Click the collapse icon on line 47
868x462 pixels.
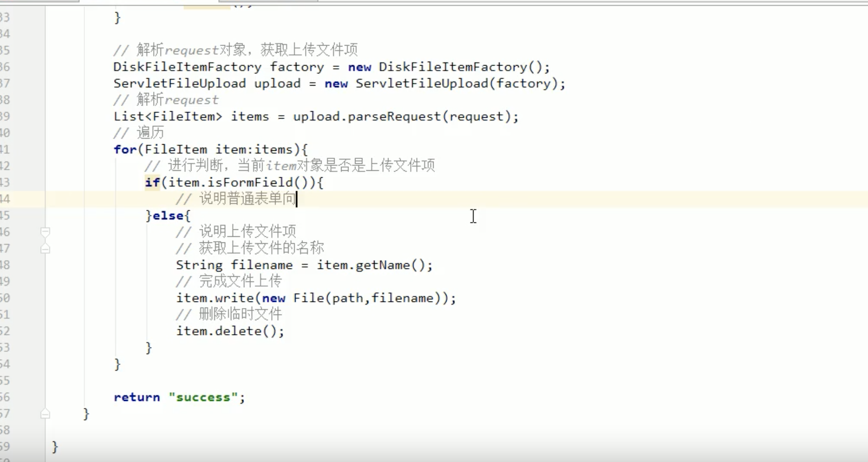click(x=45, y=248)
